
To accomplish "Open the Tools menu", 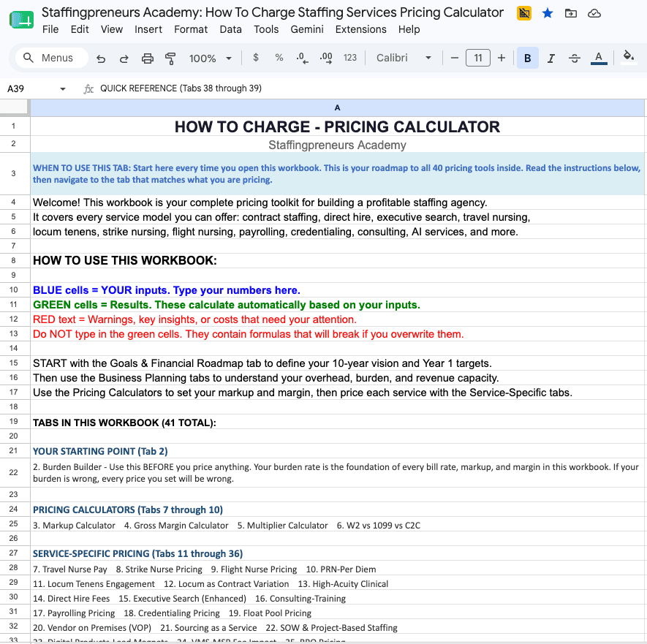I will [266, 29].
